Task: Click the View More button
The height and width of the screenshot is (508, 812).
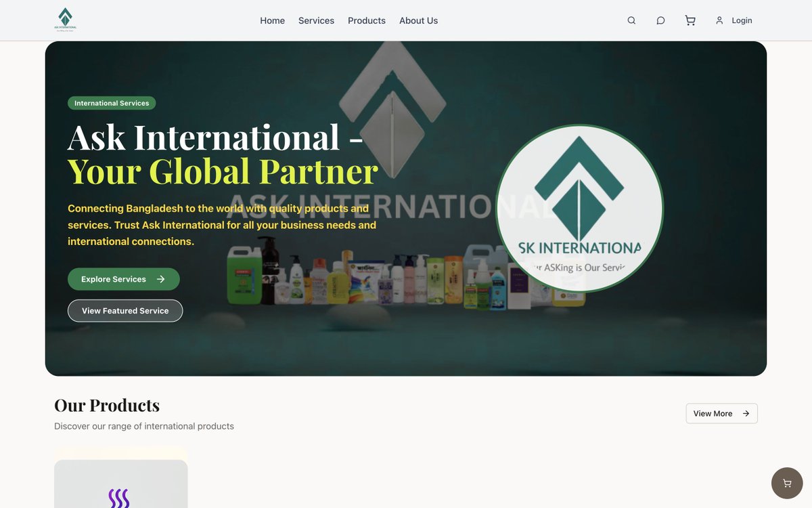Action: tap(721, 413)
